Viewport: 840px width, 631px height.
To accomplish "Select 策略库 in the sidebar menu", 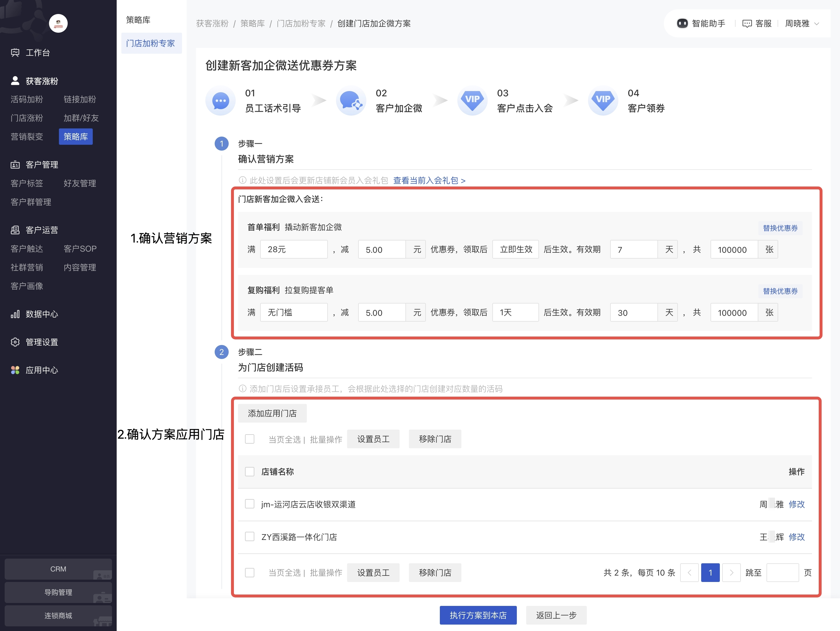I will [x=76, y=136].
